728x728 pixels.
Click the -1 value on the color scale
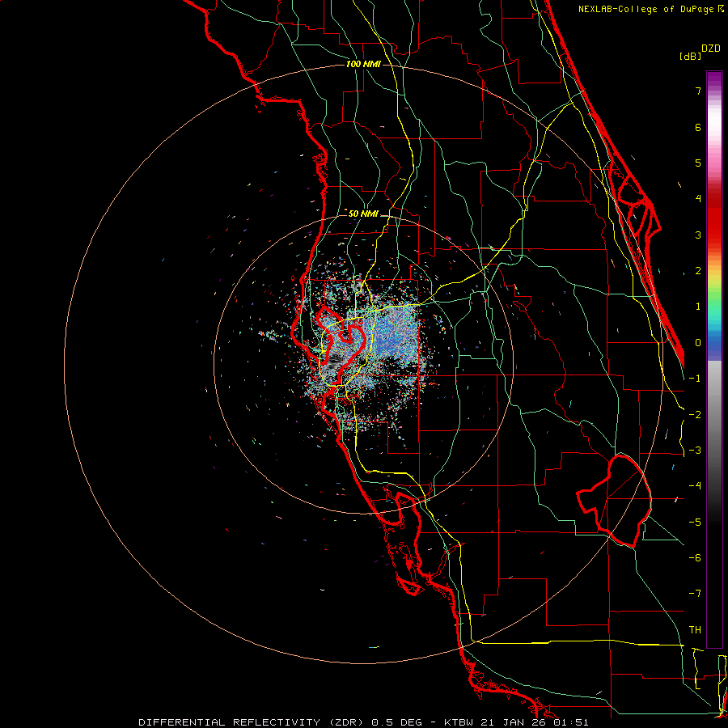[x=695, y=379]
